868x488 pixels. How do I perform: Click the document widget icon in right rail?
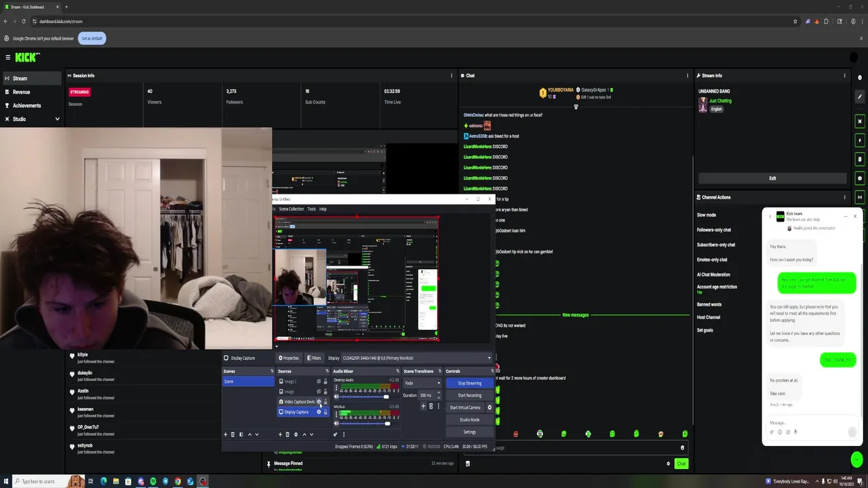(860, 159)
